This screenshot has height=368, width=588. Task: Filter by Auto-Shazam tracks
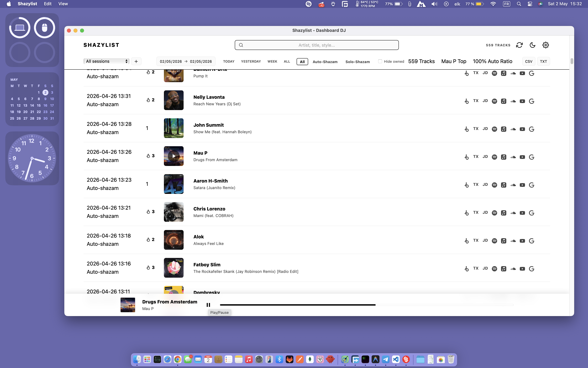click(325, 62)
